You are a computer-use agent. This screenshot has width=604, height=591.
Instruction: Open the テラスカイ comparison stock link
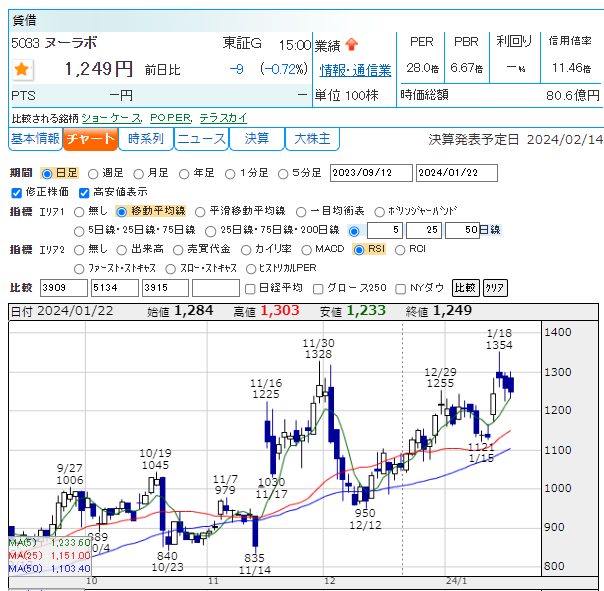pyautogui.click(x=223, y=118)
